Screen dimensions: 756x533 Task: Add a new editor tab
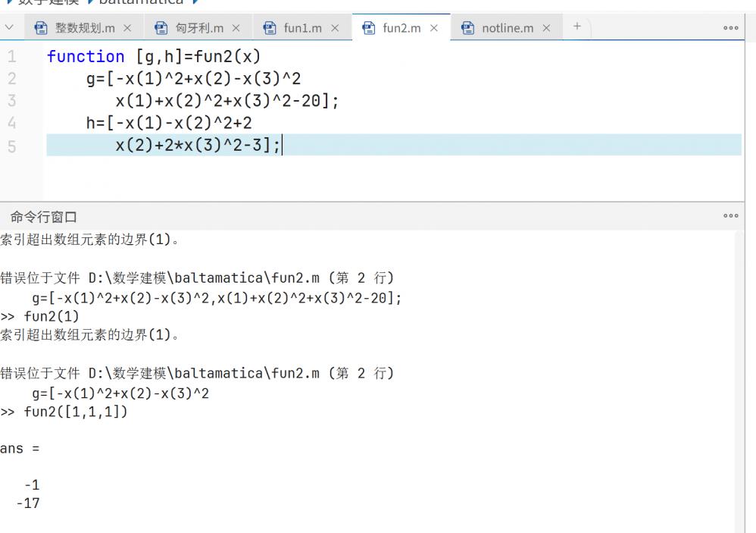[x=576, y=27]
